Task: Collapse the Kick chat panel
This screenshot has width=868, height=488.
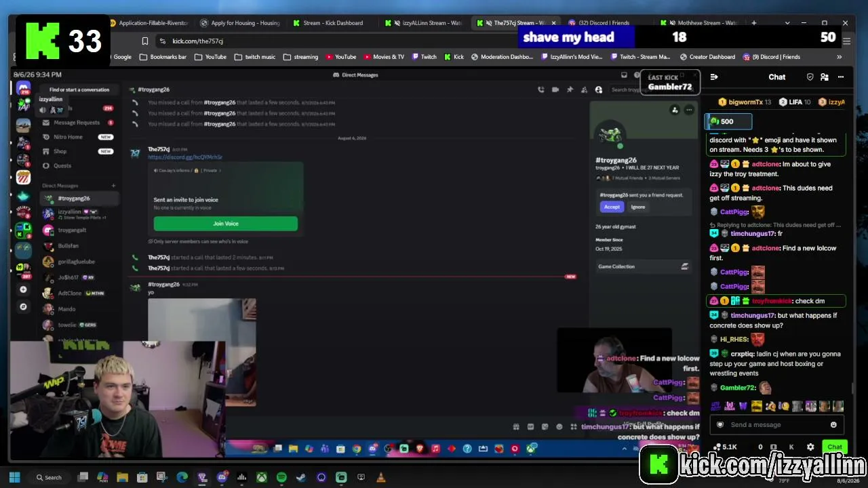Action: [x=714, y=77]
